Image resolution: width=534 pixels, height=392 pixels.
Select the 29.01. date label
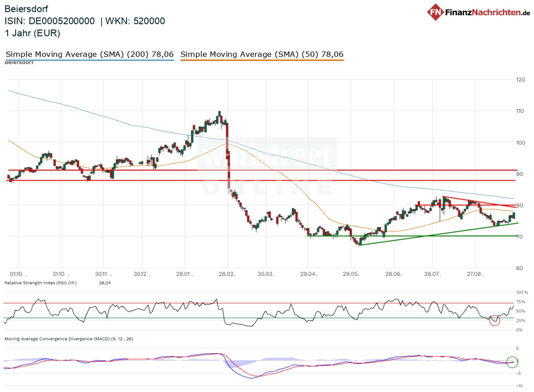pyautogui.click(x=185, y=274)
